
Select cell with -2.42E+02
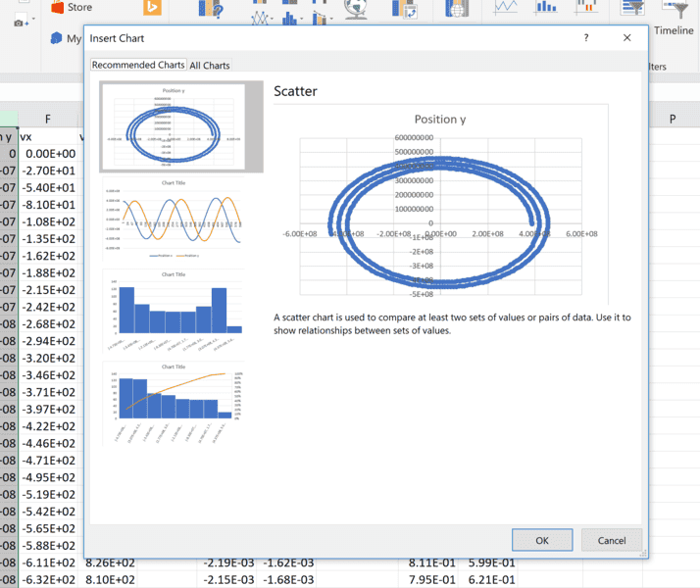point(48,307)
